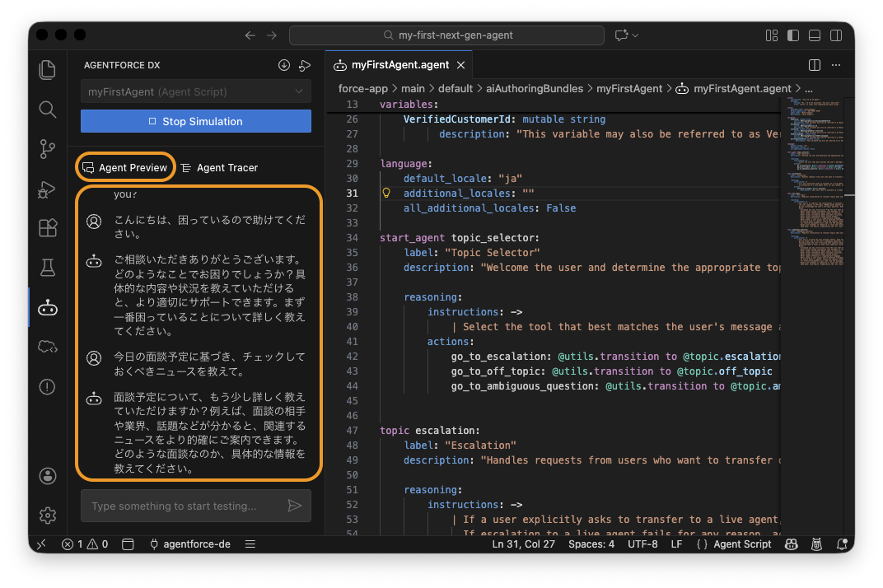Image resolution: width=883 pixels, height=588 pixels.
Task: Open the circled exclamation view in activity bar
Action: click(x=47, y=387)
